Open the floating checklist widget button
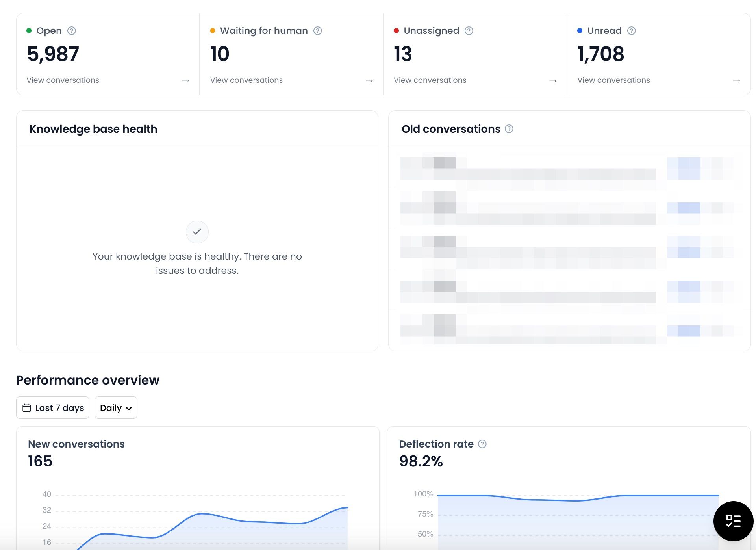Image resolution: width=756 pixels, height=550 pixels. click(x=733, y=521)
